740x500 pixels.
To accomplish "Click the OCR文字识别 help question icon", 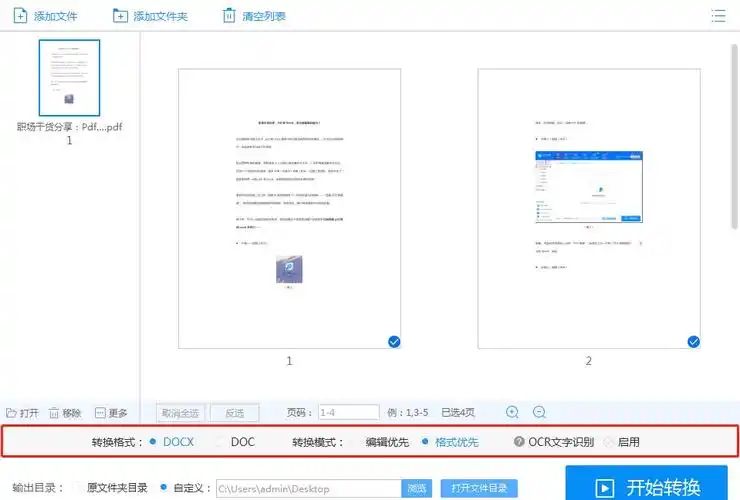I will 519,442.
